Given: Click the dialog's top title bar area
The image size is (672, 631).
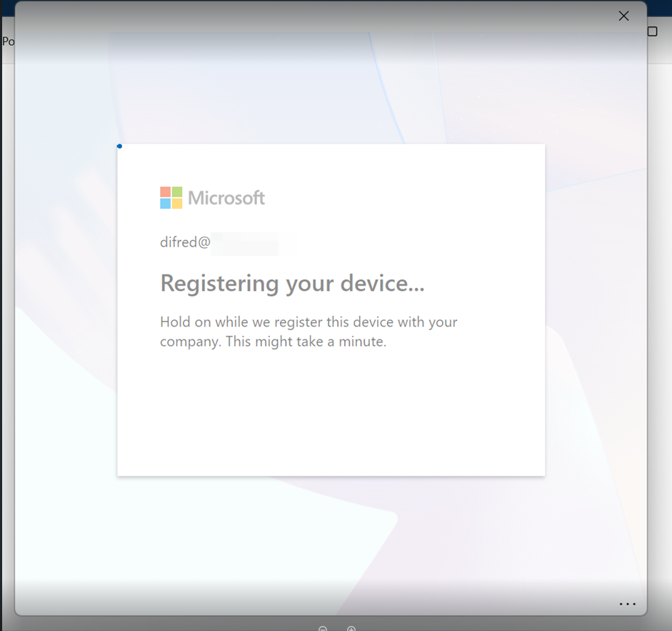Looking at the screenshot, I should [321, 16].
